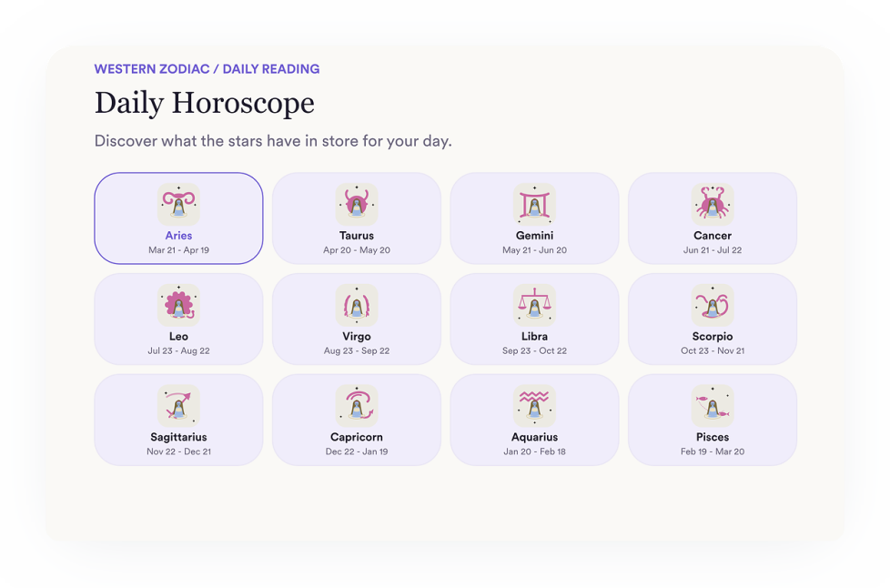Click the Leo lion icon
The width and height of the screenshot is (890, 588).
tap(178, 305)
